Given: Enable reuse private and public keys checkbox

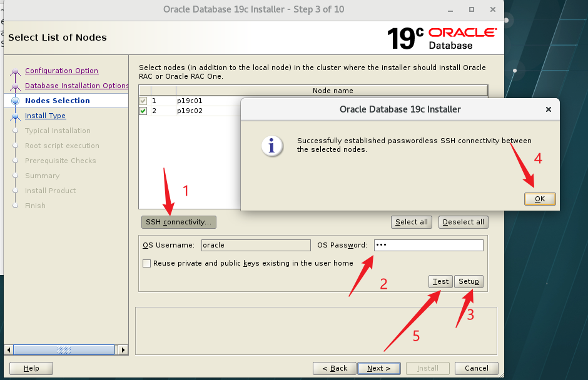Looking at the screenshot, I should pos(146,264).
